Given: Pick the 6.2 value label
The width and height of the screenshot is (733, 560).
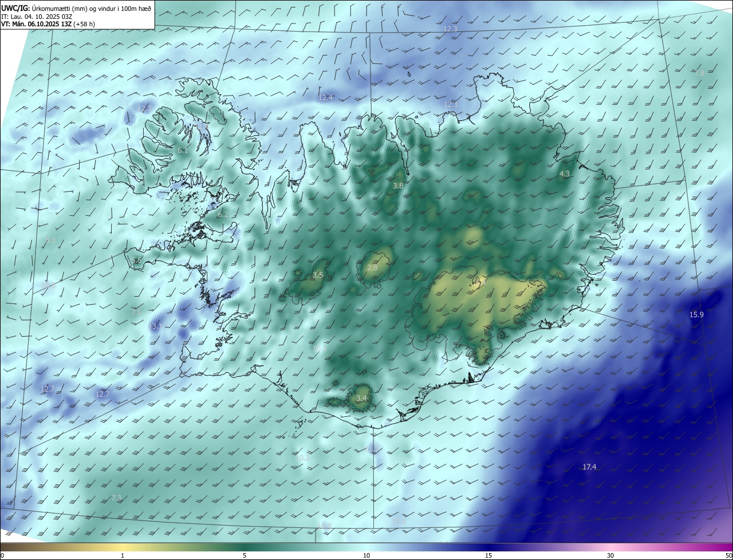Looking at the screenshot, I should pos(223,215).
